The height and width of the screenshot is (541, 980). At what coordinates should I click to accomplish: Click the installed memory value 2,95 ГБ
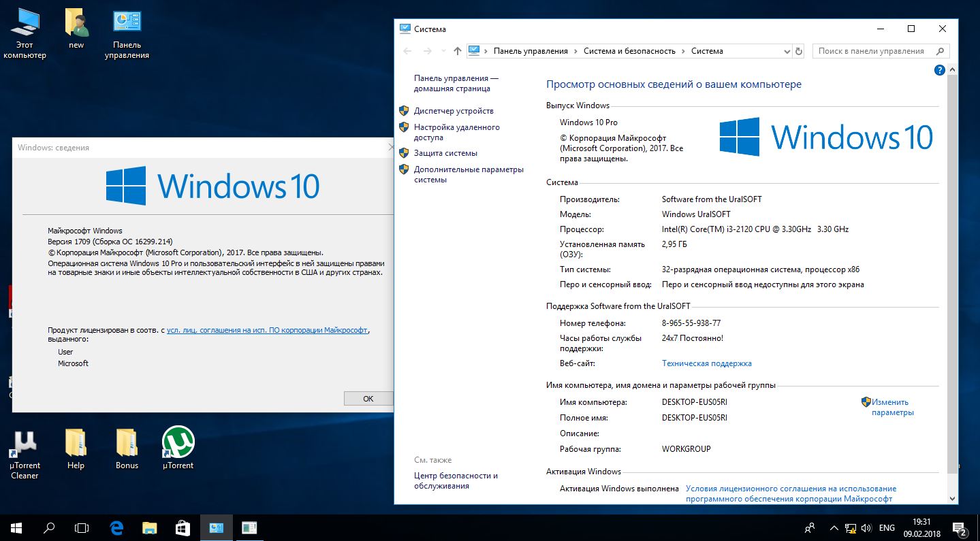[x=675, y=244]
